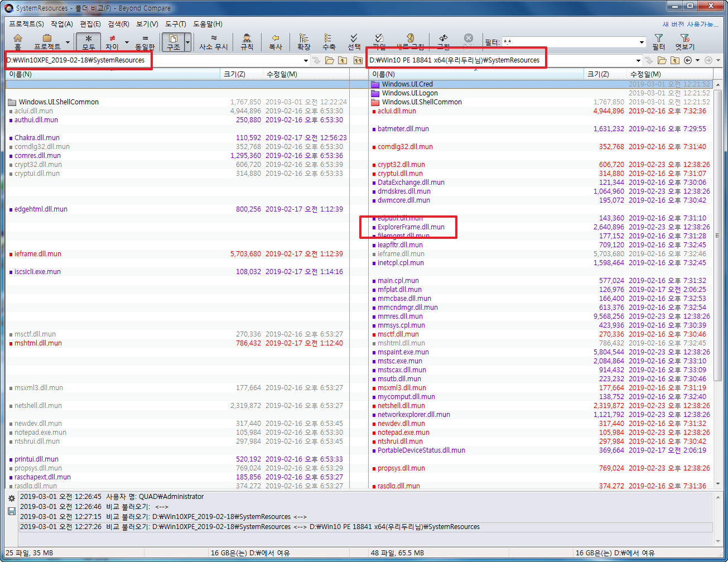Collapse all folders with 수축

329,42
